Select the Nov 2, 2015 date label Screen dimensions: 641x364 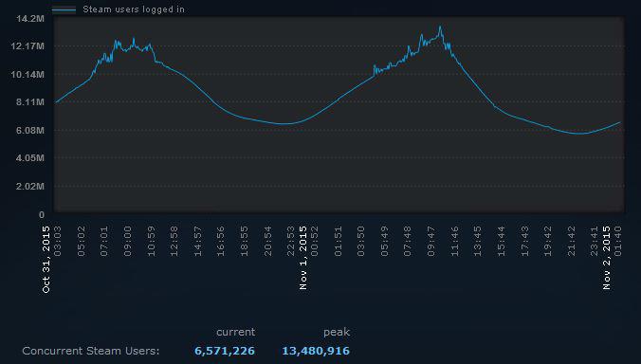(x=607, y=258)
